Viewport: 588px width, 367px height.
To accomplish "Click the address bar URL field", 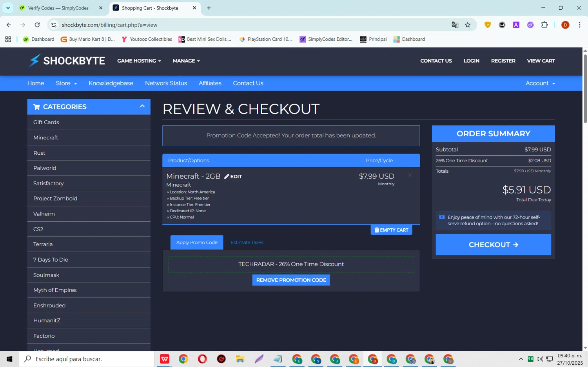I will pos(251,25).
